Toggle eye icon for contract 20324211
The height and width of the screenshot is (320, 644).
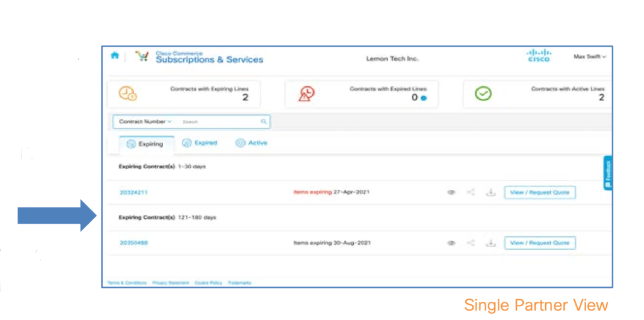pyautogui.click(x=451, y=192)
